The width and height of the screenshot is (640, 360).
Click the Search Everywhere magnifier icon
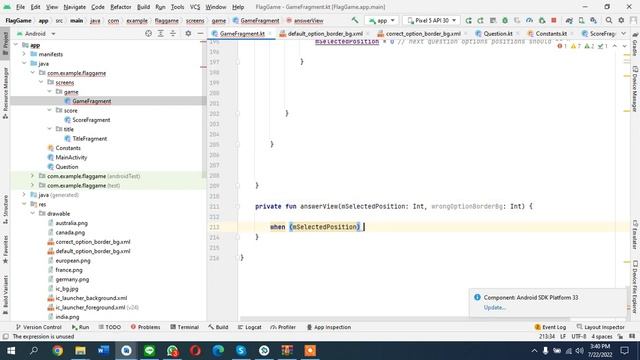(609, 20)
